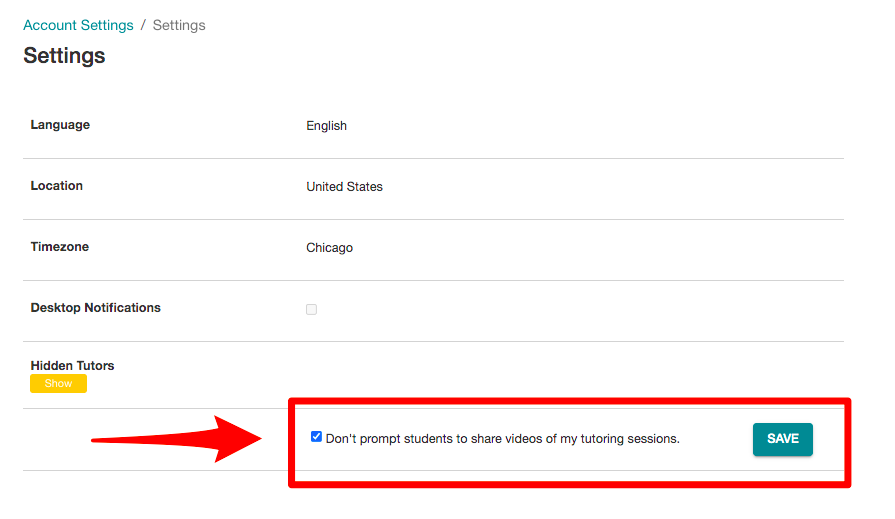The height and width of the screenshot is (519, 895).
Task: Change the United States location value
Action: (344, 187)
